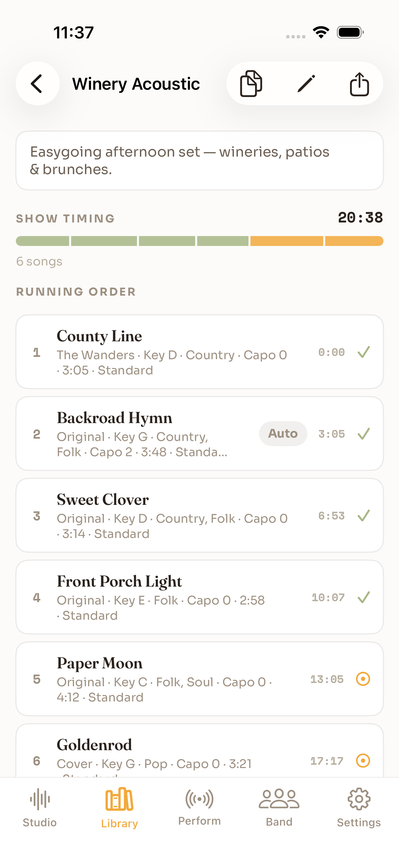Viewport: 399px width, 868px height.
Task: Toggle Goldenrod orange status circle
Action: (363, 760)
